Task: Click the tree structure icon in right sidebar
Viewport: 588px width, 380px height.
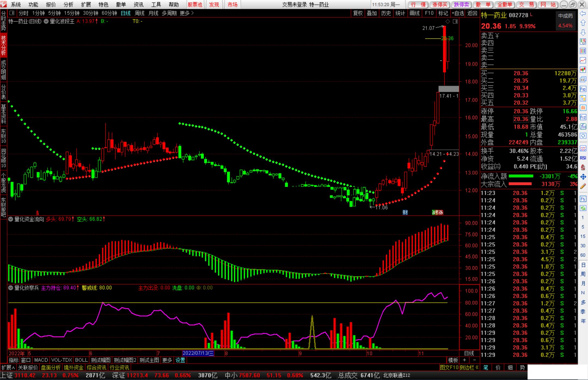Action: point(583,98)
